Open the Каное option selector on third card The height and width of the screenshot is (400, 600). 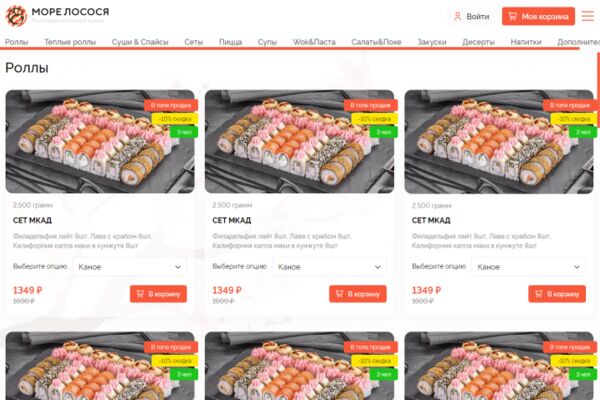click(x=528, y=267)
